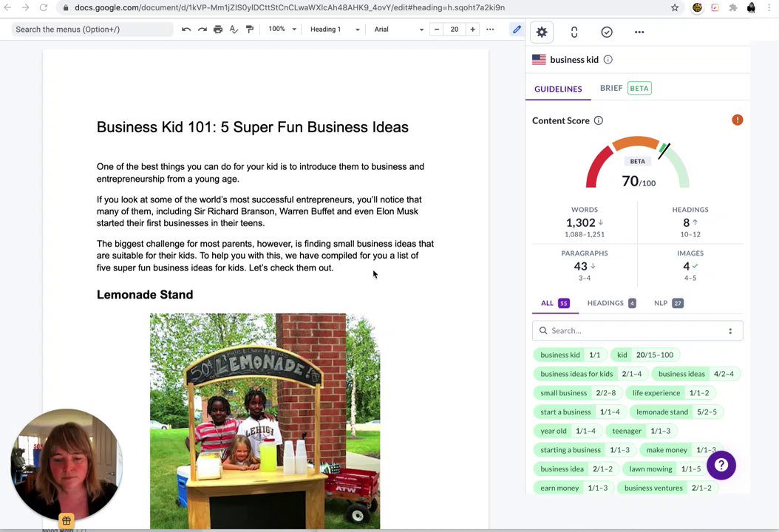The height and width of the screenshot is (532, 779).
Task: Select the NLP keywords tab
Action: pos(669,303)
